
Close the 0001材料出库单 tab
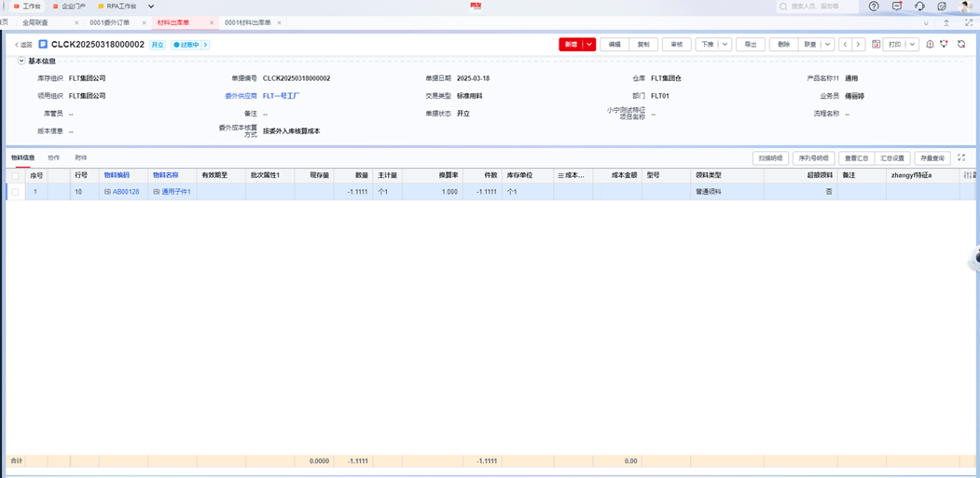[x=279, y=22]
